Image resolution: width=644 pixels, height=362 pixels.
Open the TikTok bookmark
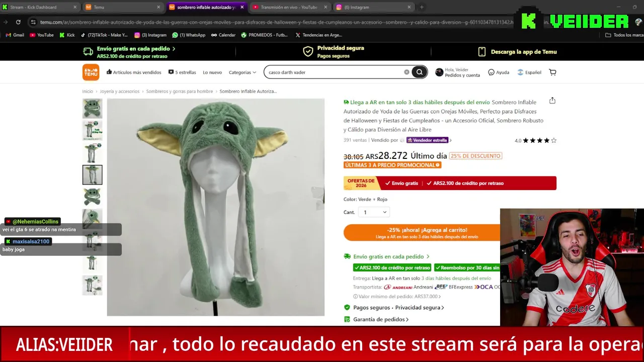tap(104, 35)
